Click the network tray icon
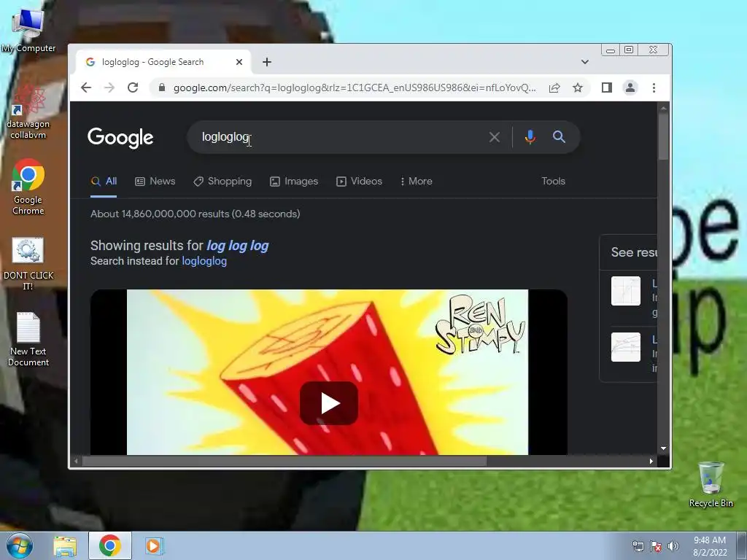Image resolution: width=747 pixels, height=560 pixels. click(x=638, y=546)
